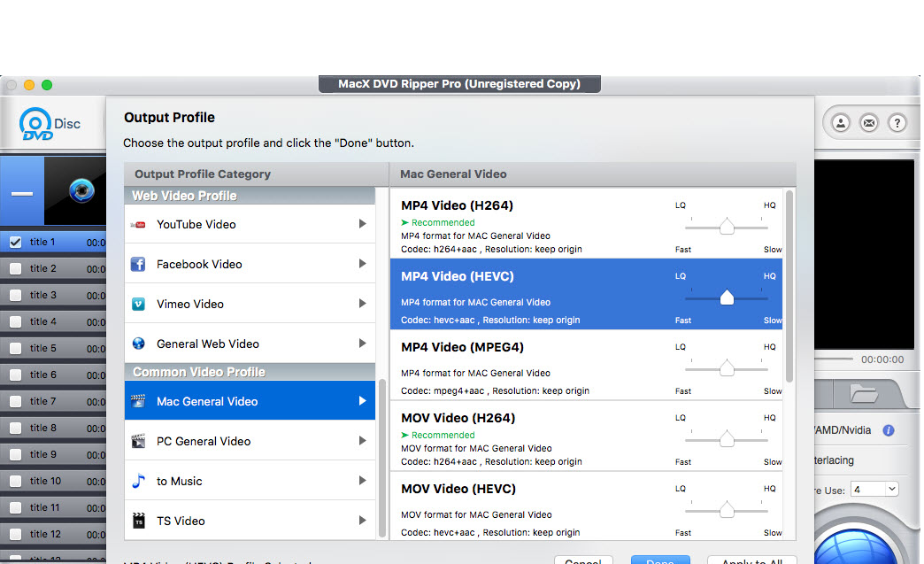This screenshot has width=924, height=564.
Task: Check the title 2 checkbox
Action: (x=15, y=268)
